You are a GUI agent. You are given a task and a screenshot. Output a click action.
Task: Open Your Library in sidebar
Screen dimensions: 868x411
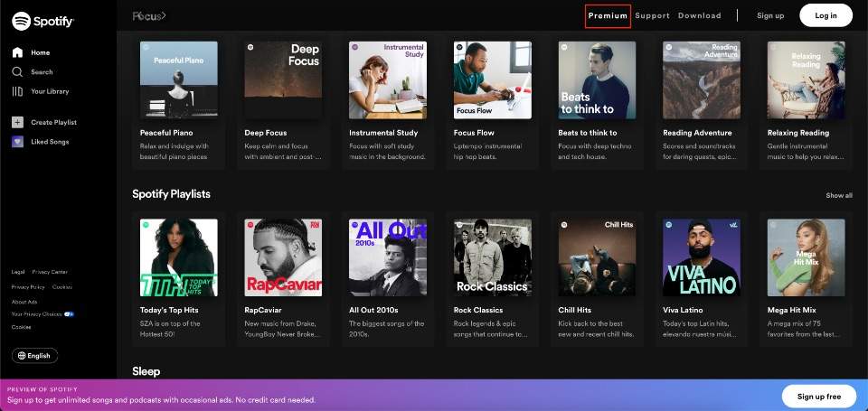click(50, 91)
